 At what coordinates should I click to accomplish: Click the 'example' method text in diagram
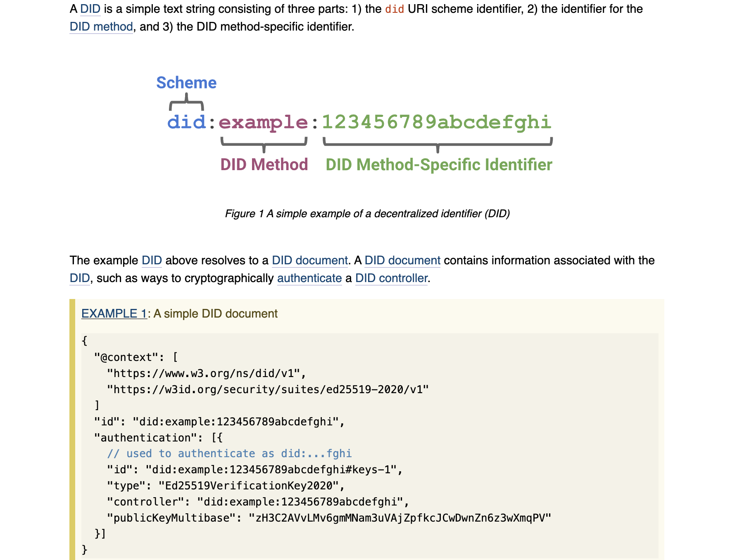click(x=263, y=123)
